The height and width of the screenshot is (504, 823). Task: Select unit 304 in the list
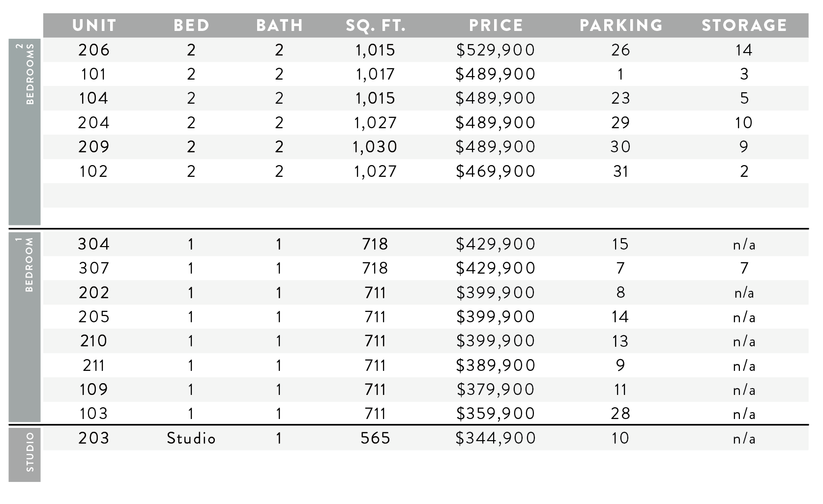(94, 244)
